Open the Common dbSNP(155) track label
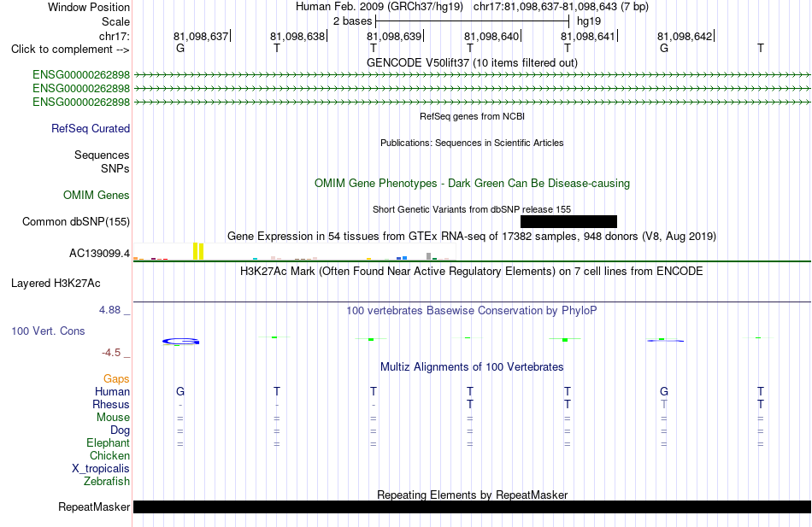The width and height of the screenshot is (812, 527). pyautogui.click(x=75, y=221)
